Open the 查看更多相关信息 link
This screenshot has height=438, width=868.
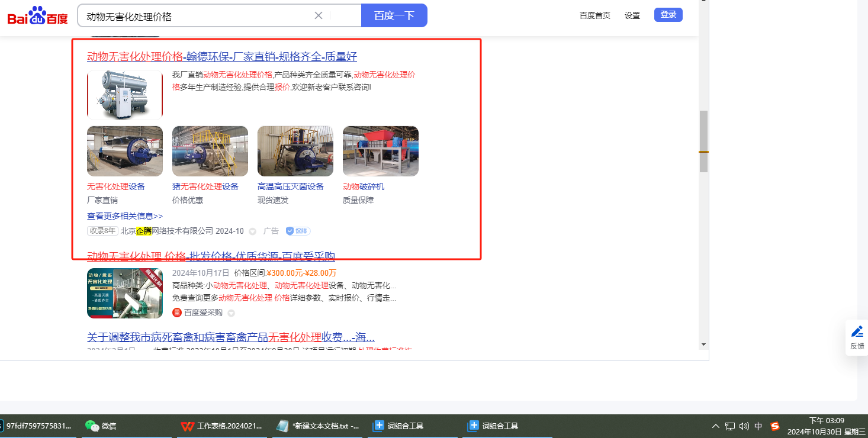pyautogui.click(x=125, y=216)
